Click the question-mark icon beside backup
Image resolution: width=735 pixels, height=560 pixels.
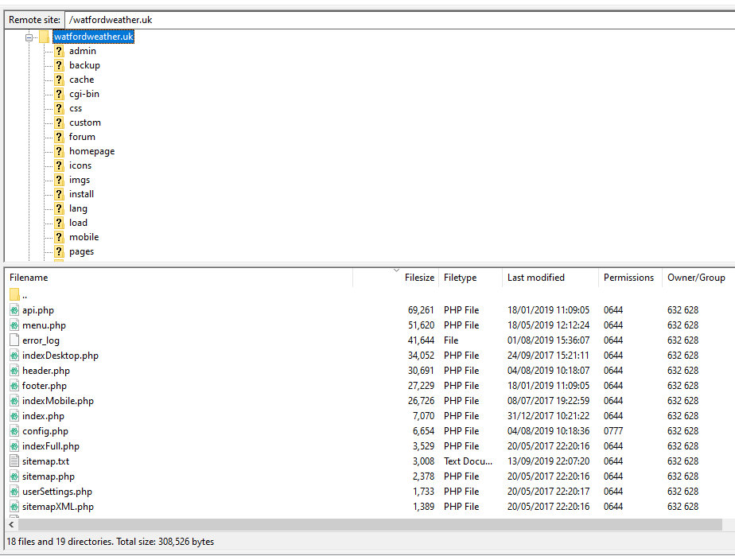[x=59, y=65]
